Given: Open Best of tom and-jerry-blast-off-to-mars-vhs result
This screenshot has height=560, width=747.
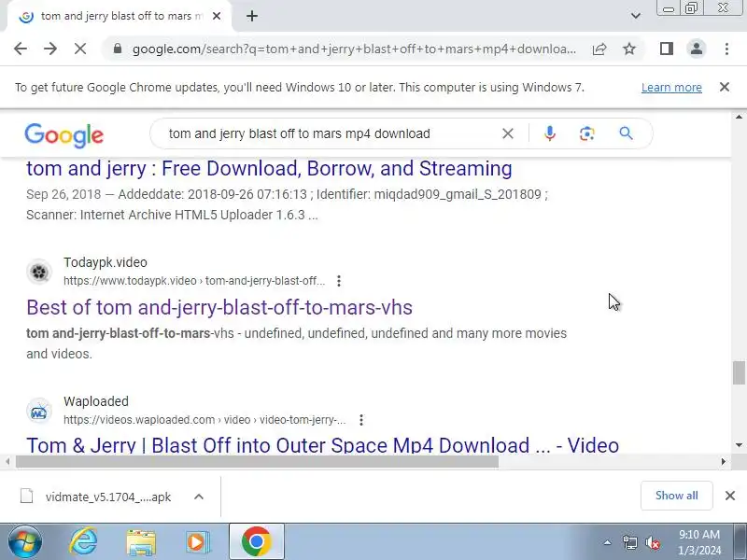Looking at the screenshot, I should click(219, 308).
